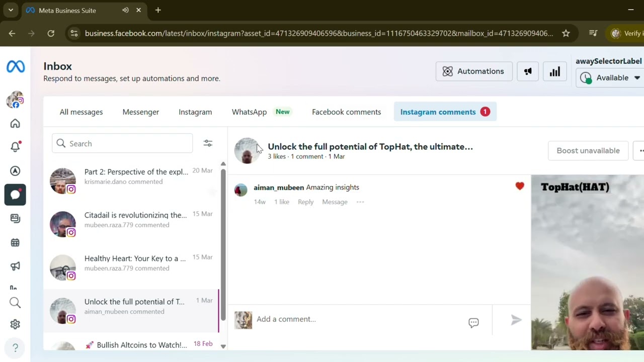Open the Notifications bell icon
The width and height of the screenshot is (644, 362).
coord(15,147)
